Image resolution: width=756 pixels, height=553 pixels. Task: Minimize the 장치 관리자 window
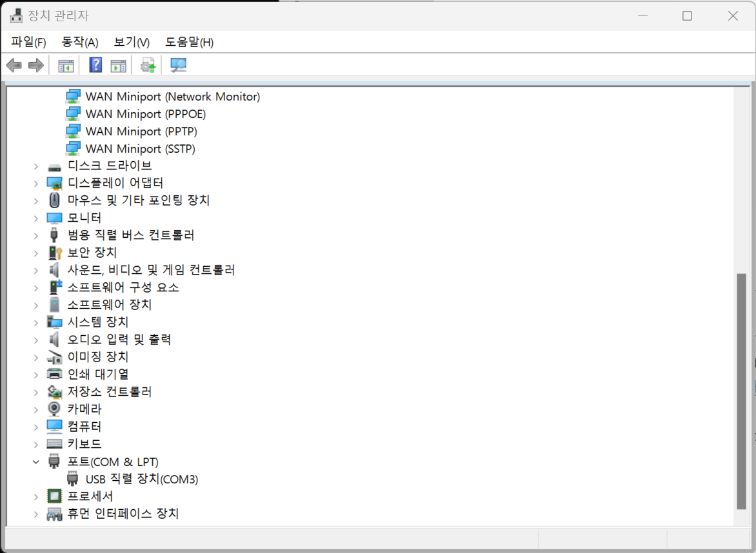tap(642, 16)
